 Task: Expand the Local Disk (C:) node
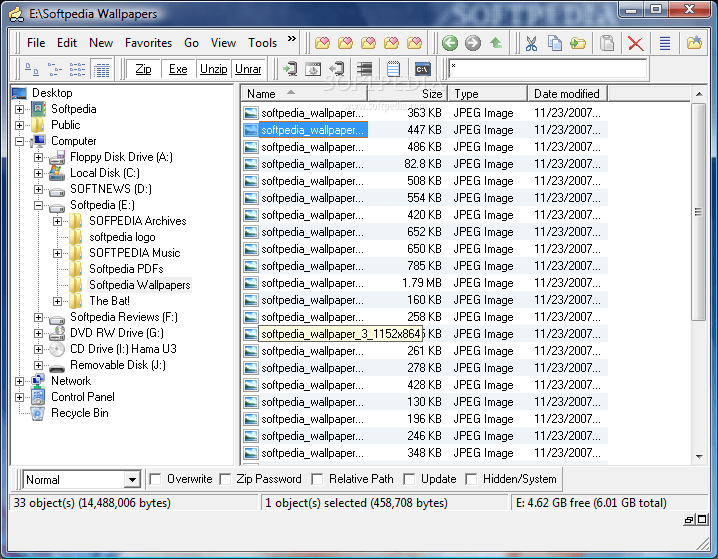tap(38, 174)
